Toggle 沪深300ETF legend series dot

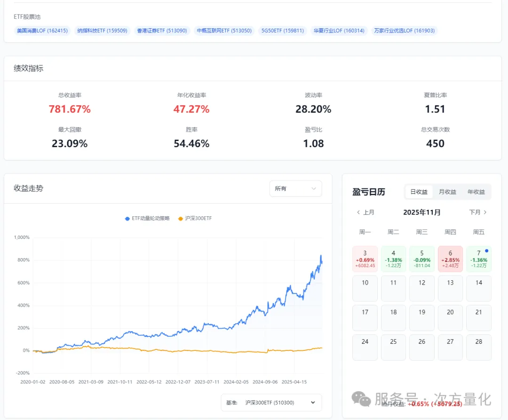181,219
